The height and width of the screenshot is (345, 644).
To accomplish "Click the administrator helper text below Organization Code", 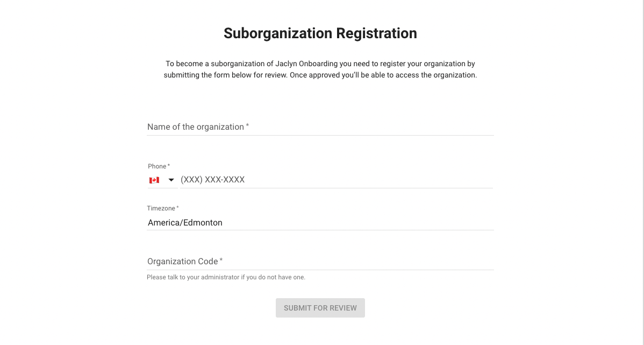I will (226, 277).
